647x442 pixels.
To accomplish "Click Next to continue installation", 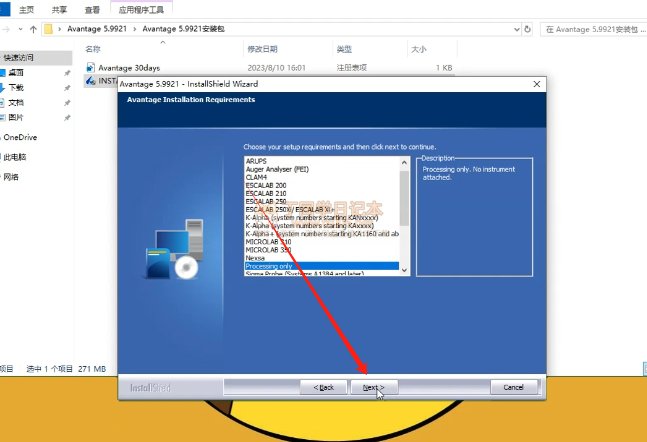I will click(x=374, y=388).
